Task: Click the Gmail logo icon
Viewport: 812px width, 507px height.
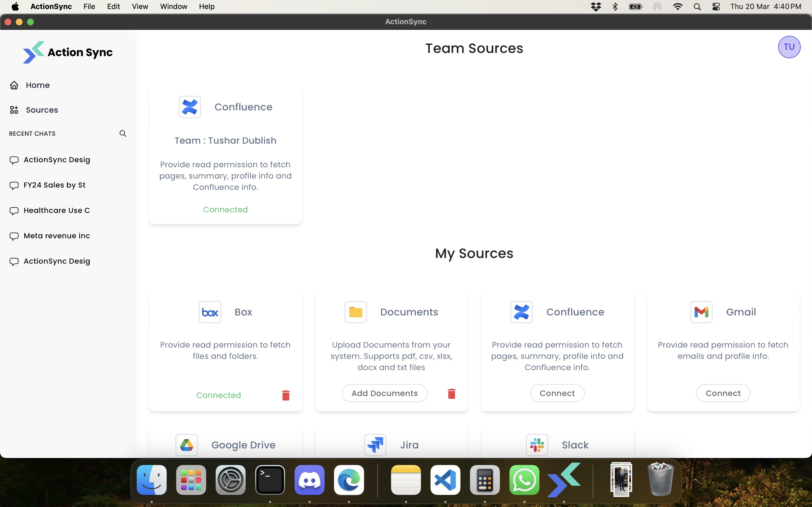Action: click(x=701, y=312)
